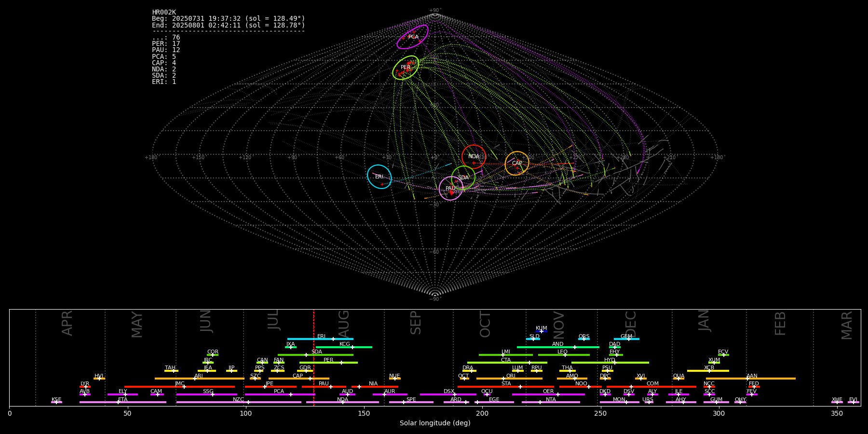Click the '...: 76' sporadic count entry
The height and width of the screenshot is (434, 868).
coord(166,38)
